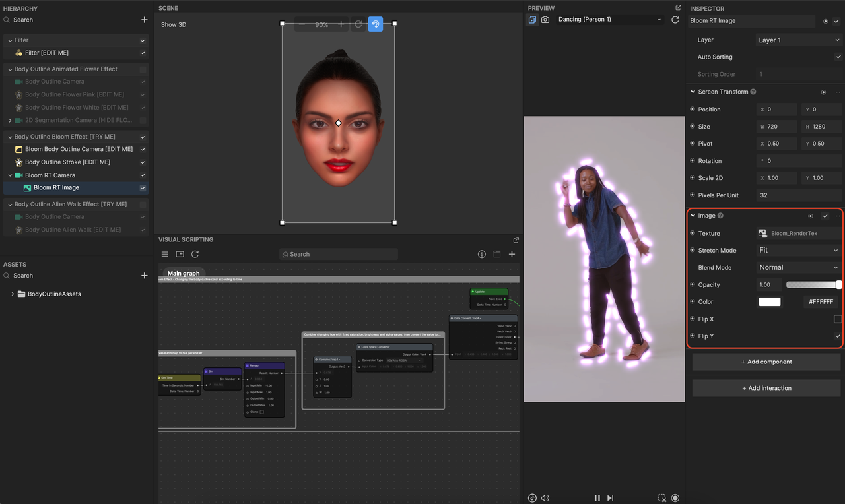
Task: Click the add asset plus in Assets
Action: point(145,276)
